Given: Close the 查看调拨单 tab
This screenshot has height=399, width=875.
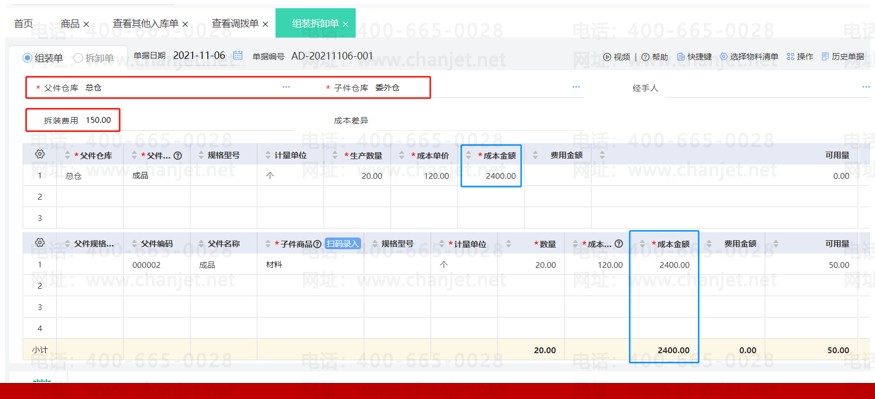Looking at the screenshot, I should 265,25.
